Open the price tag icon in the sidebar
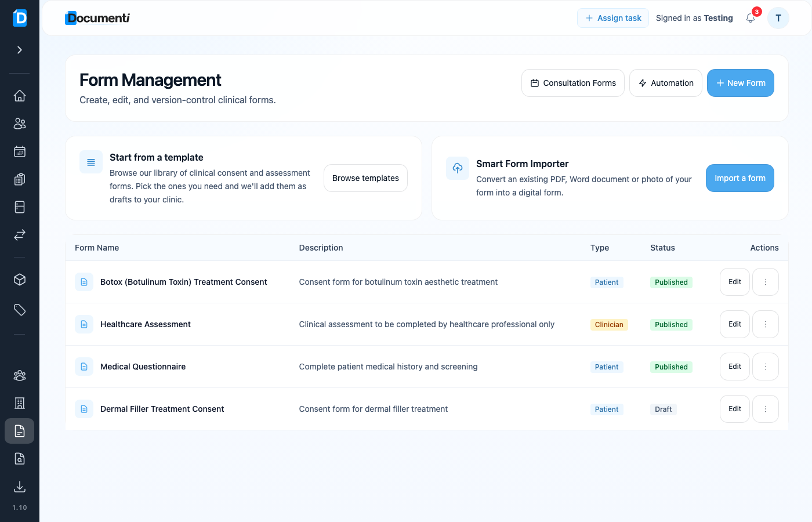Screen dimensions: 812x522 tap(20, 310)
